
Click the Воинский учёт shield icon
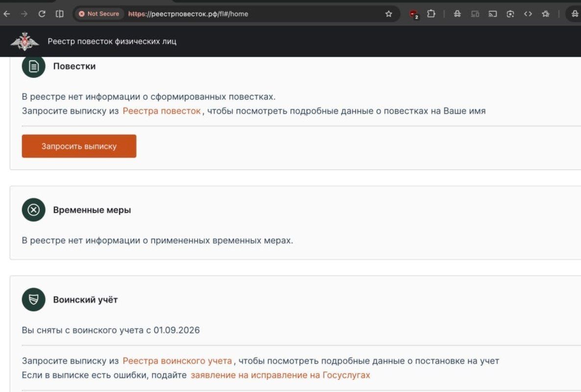coord(33,299)
